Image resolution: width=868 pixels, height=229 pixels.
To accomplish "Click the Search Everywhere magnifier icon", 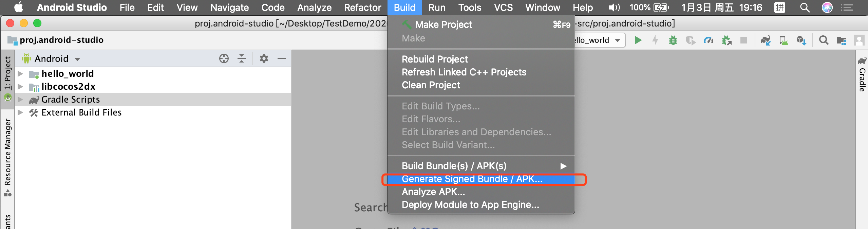I will pyautogui.click(x=824, y=40).
